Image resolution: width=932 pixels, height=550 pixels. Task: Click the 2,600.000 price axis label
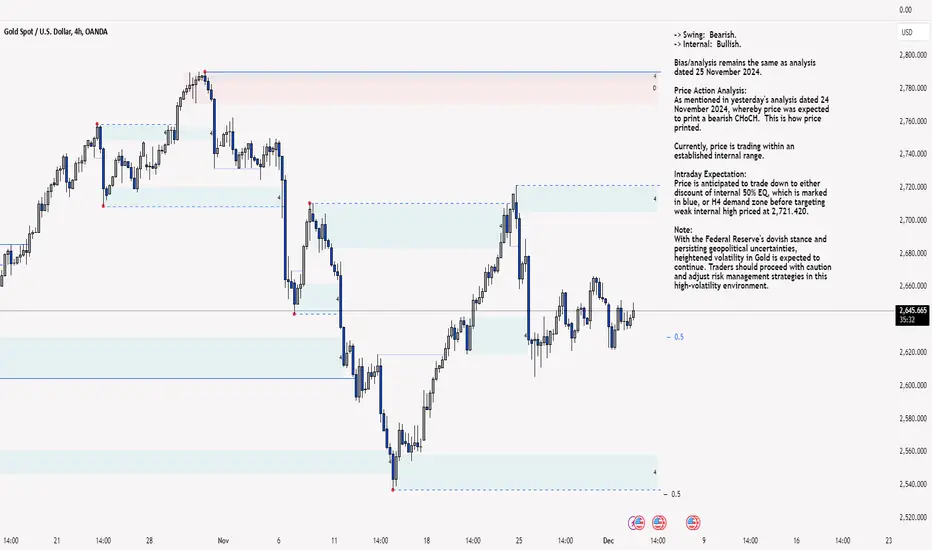click(x=912, y=385)
